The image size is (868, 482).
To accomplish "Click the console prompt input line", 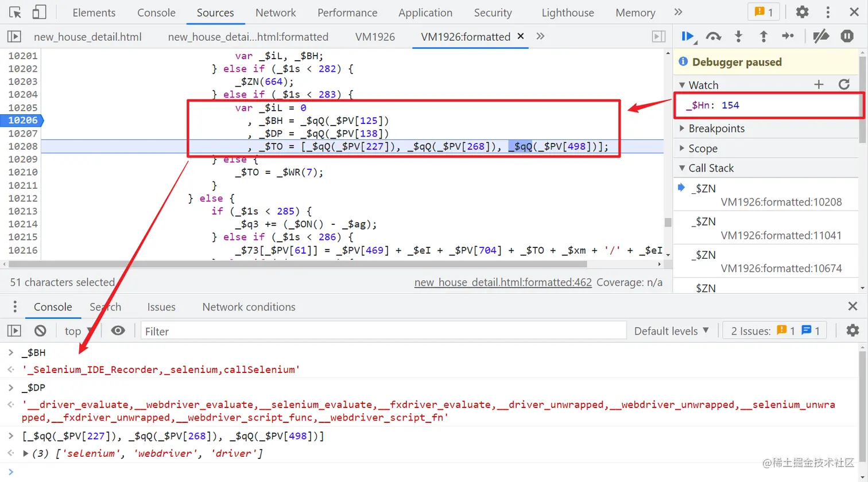I will (x=436, y=472).
